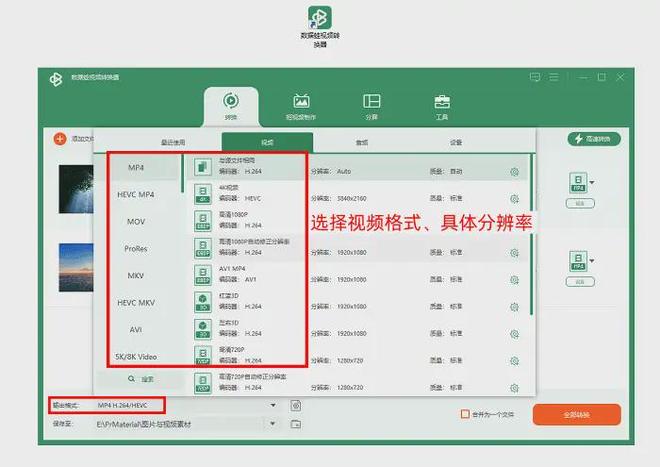Select the dark waterfall video thumbnail
Image resolution: width=660 pixels, height=467 pixels.
[76, 189]
